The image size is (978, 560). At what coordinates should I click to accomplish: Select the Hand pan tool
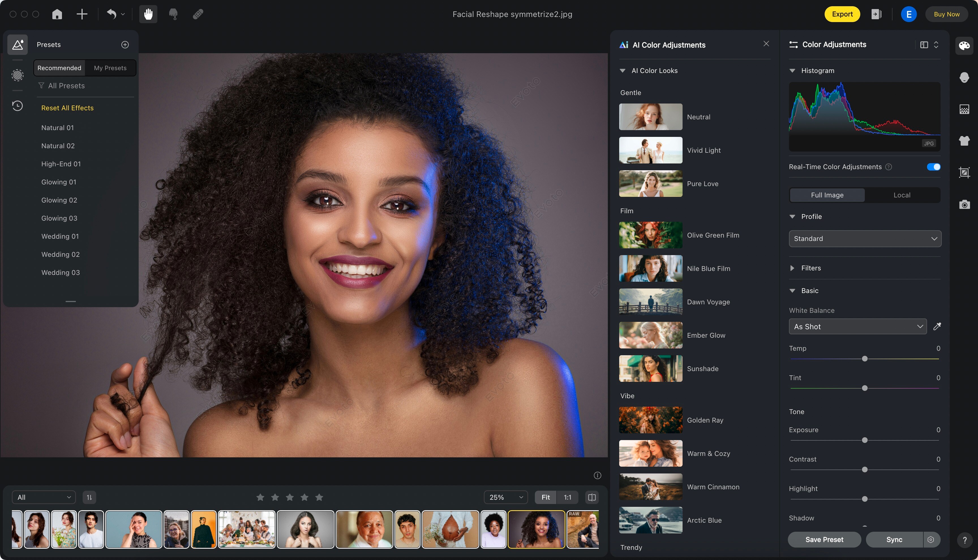148,14
